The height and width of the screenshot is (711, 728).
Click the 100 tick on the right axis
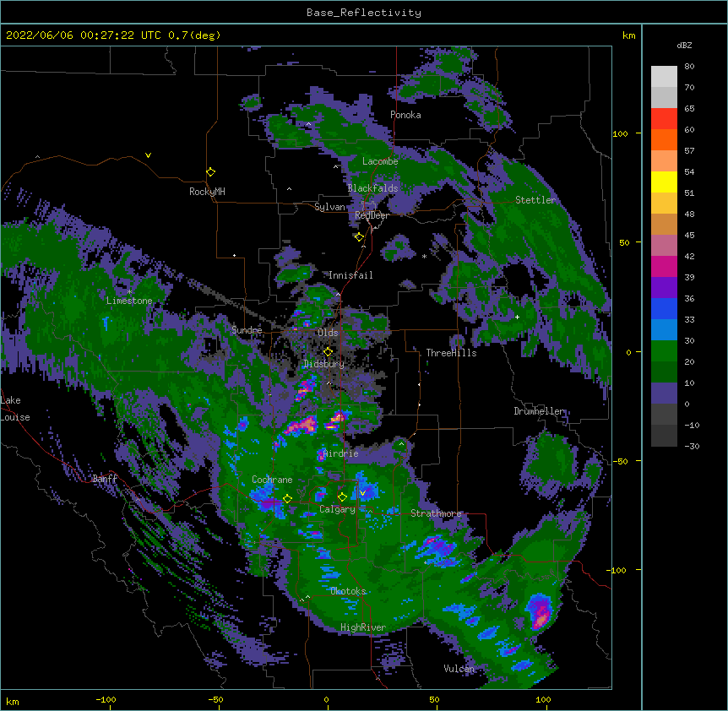pos(620,133)
